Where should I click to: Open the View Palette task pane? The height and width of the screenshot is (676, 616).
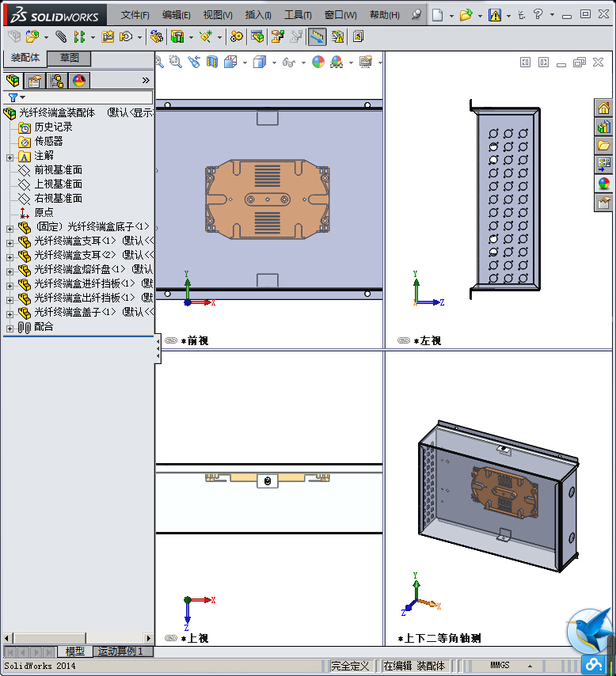(603, 165)
